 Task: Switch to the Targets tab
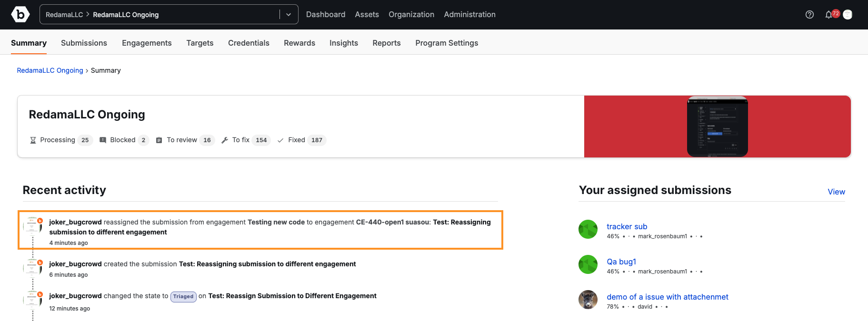pyautogui.click(x=200, y=43)
